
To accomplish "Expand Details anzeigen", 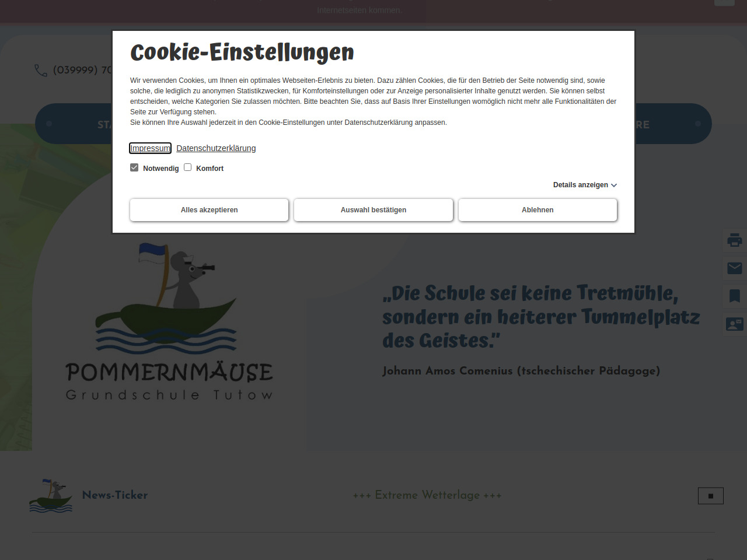I will tap(580, 185).
